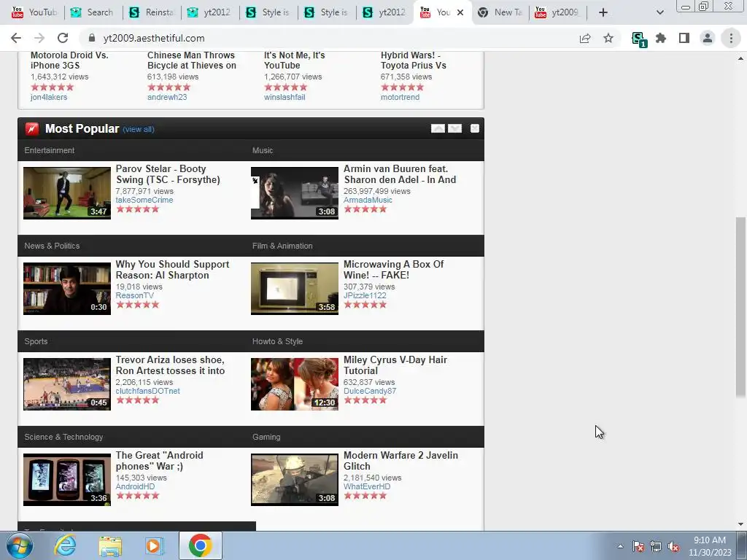Switch to the Reinsta tab
This screenshot has height=560, width=747.
click(x=152, y=12)
